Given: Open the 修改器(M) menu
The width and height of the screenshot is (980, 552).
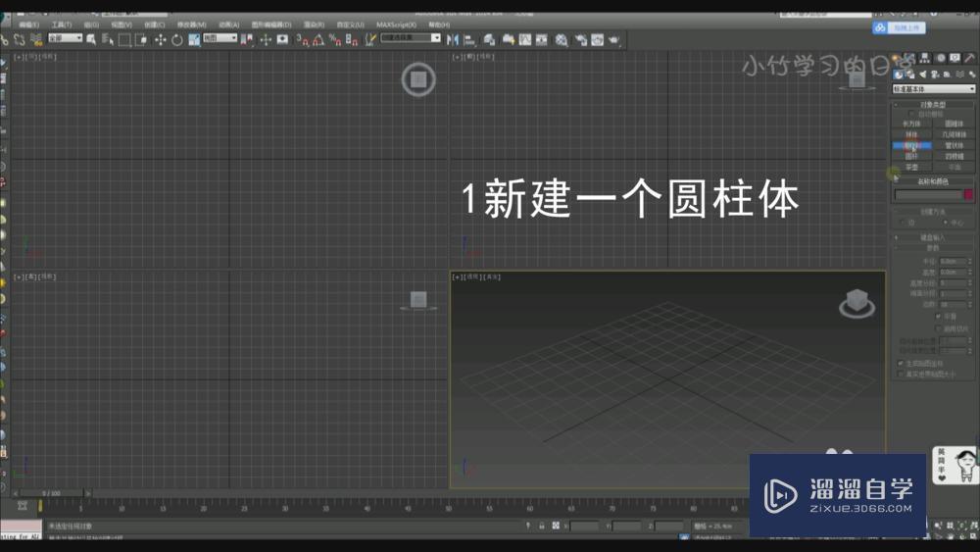Looking at the screenshot, I should (x=192, y=25).
